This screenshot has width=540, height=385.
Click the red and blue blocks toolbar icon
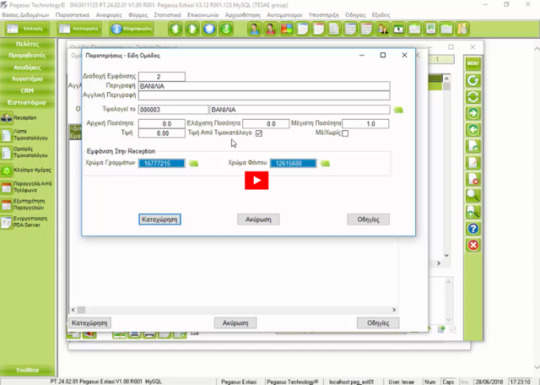(x=287, y=29)
